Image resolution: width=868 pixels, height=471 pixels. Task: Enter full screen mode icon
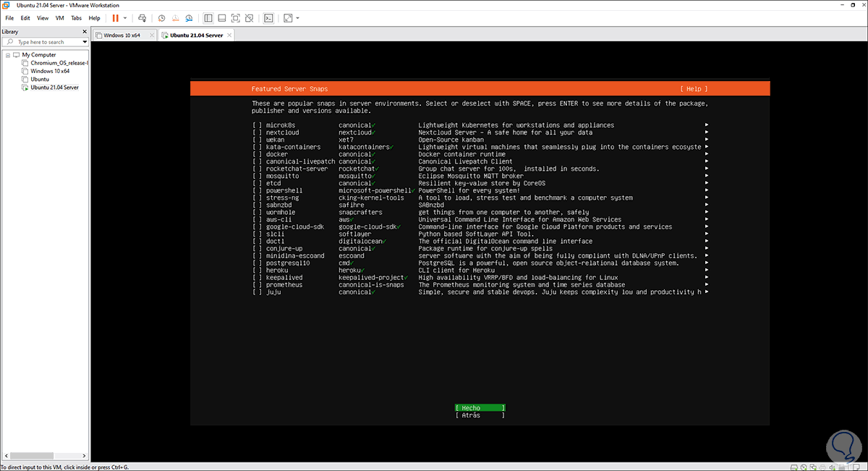[x=236, y=17]
